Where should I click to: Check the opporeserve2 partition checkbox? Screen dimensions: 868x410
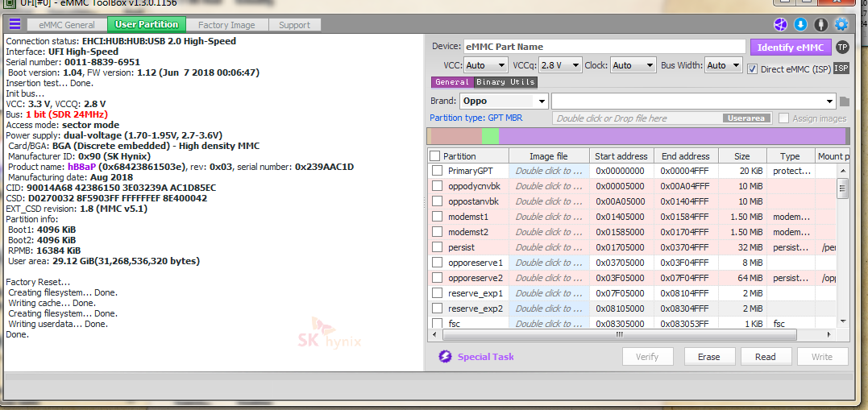[438, 278]
